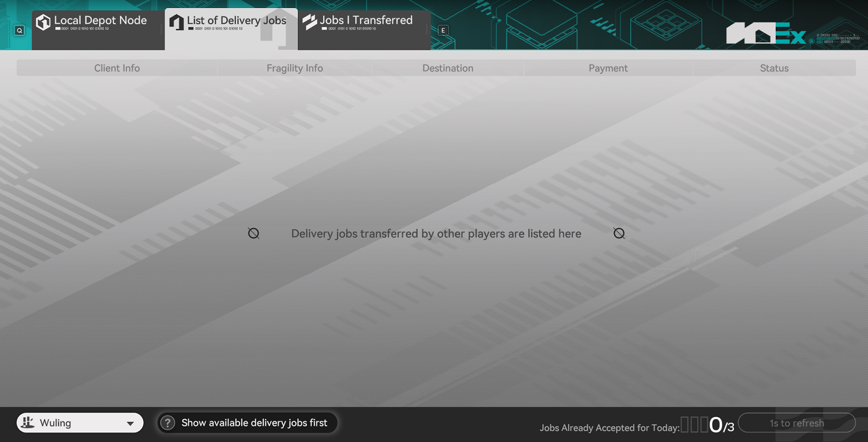Click the Wuling region pagoda icon

[x=28, y=422]
